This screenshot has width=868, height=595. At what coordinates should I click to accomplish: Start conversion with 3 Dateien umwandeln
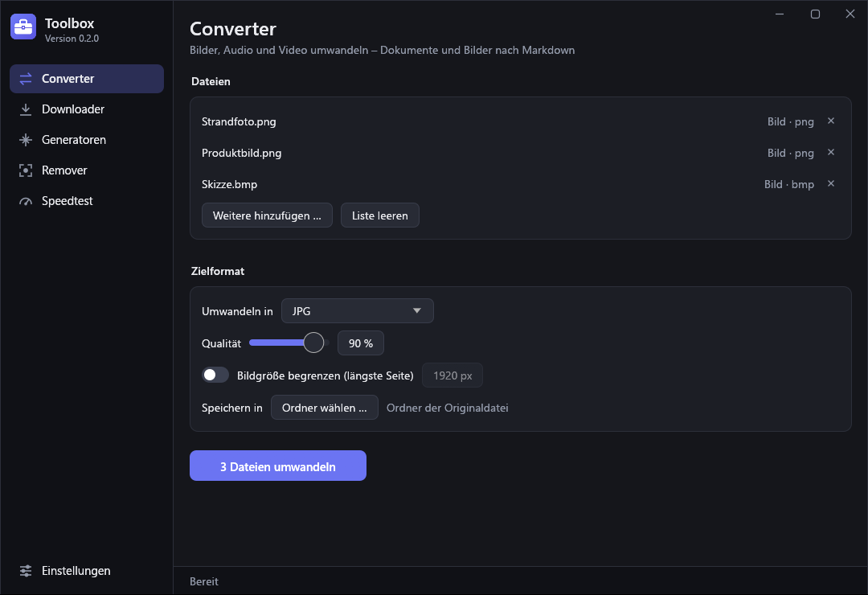pos(278,466)
